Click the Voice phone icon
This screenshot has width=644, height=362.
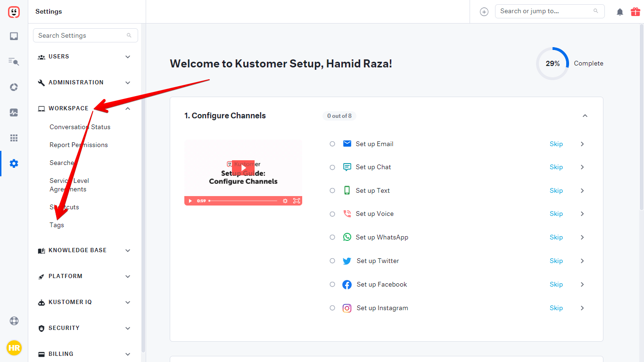pyautogui.click(x=347, y=214)
